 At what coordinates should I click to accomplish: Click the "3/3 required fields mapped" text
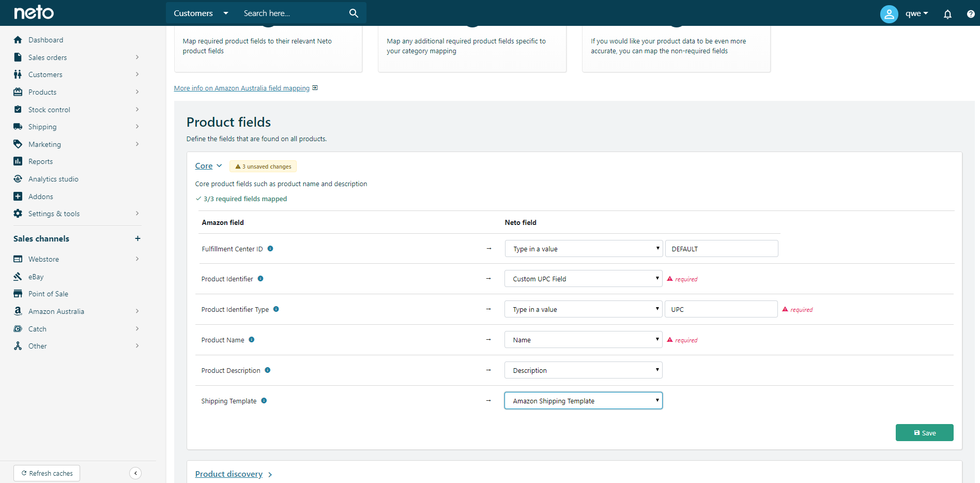[x=245, y=199]
